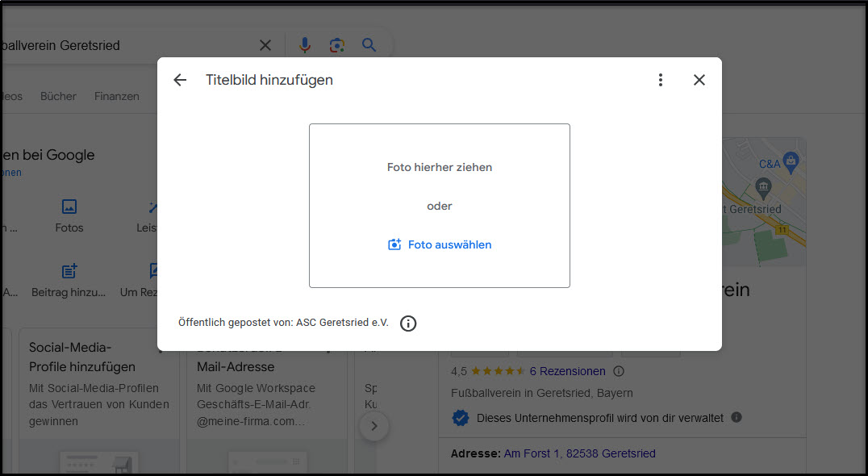The height and width of the screenshot is (476, 868).
Task: Open the three-dot menu in Titelbild dialog
Action: (x=660, y=80)
